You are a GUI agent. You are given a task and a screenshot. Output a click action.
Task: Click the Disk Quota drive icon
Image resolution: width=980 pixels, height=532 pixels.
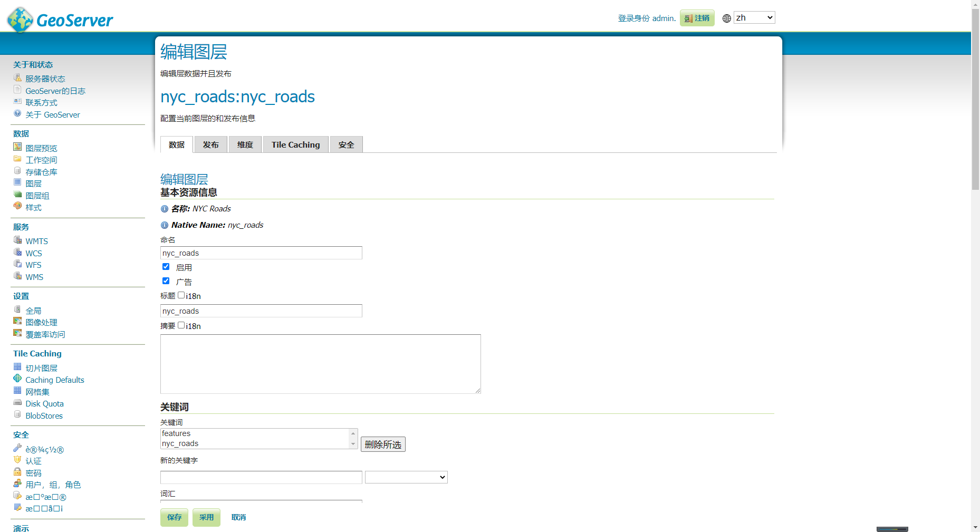tap(17, 402)
